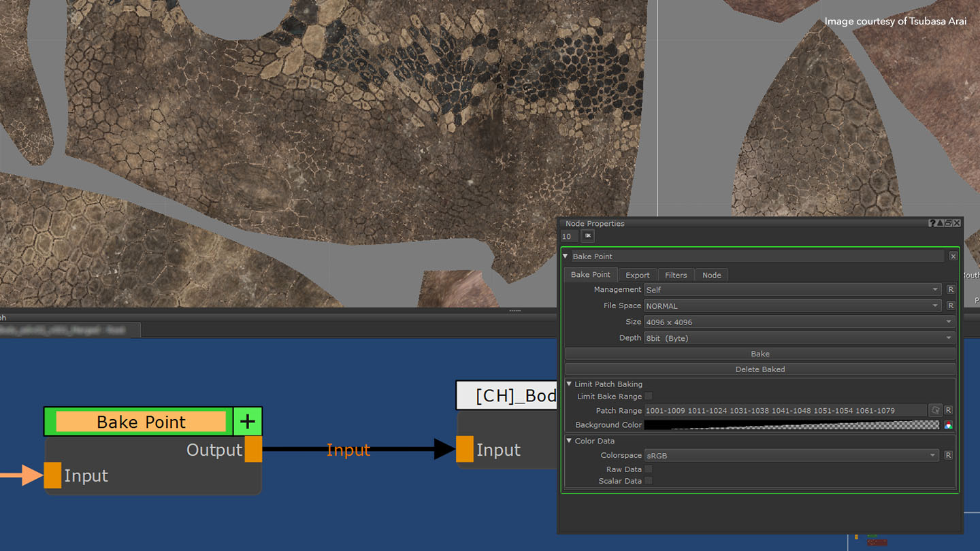Reset the Management setting with its R icon

pos(951,290)
